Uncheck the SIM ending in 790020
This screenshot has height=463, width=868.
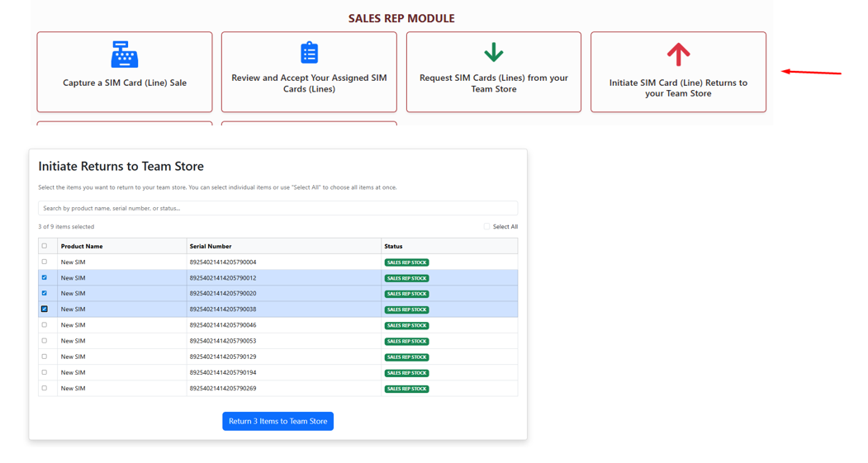tap(45, 293)
